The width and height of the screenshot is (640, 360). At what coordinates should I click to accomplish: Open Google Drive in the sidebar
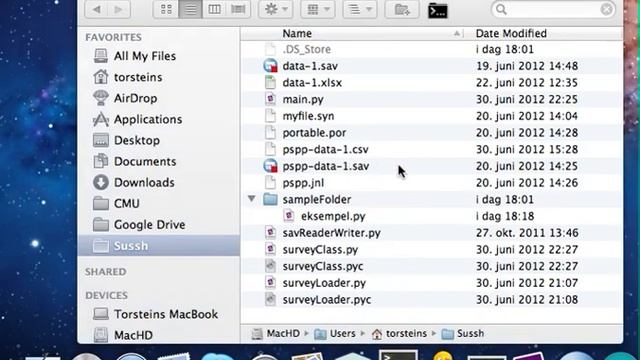[x=139, y=225]
